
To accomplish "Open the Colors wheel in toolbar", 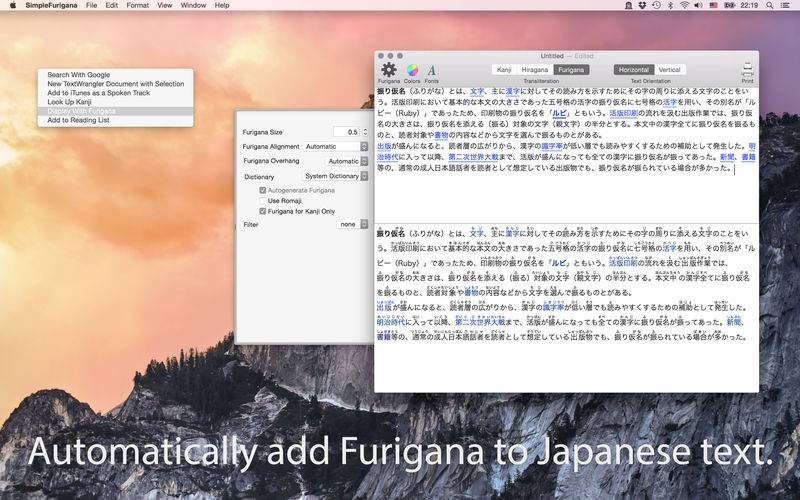I will (411, 69).
